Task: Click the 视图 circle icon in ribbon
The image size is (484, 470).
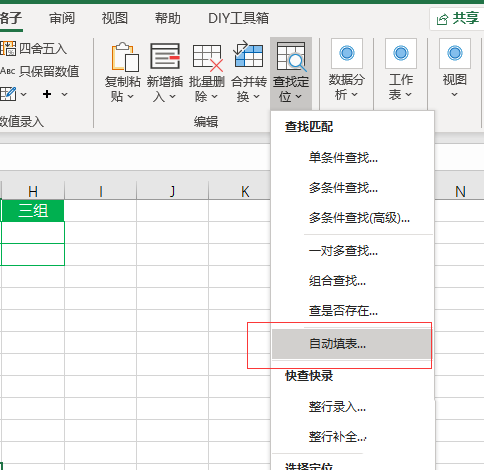Action: [x=455, y=53]
